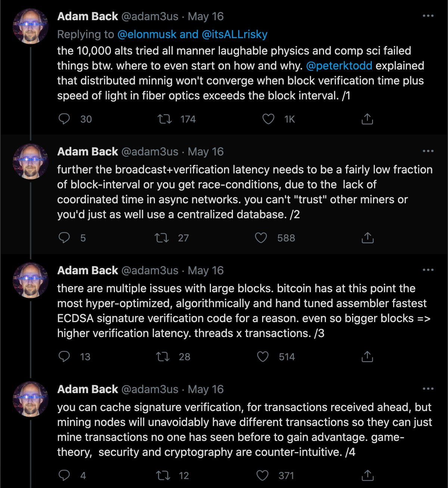
Task: Open more options on the /2 tweet
Action: 428,151
